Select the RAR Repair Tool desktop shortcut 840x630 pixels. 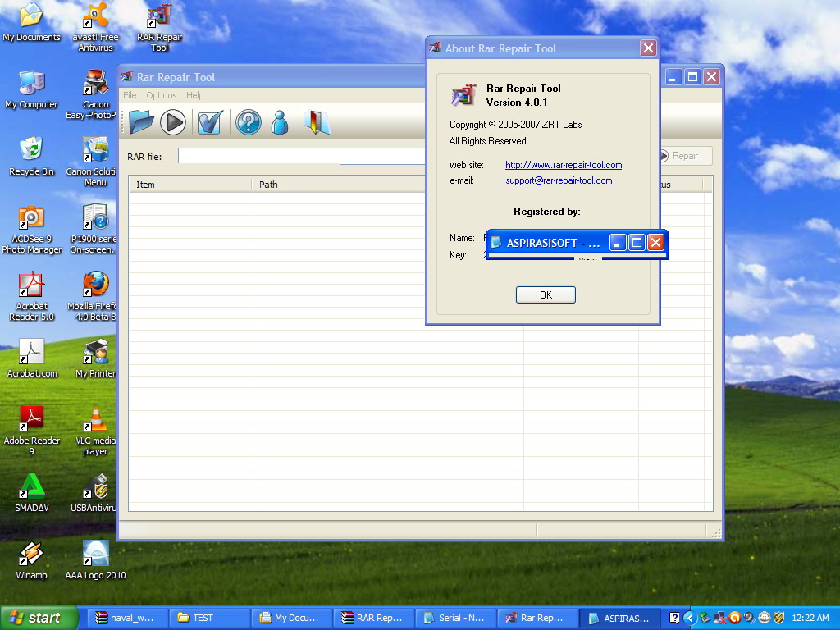tap(160, 28)
